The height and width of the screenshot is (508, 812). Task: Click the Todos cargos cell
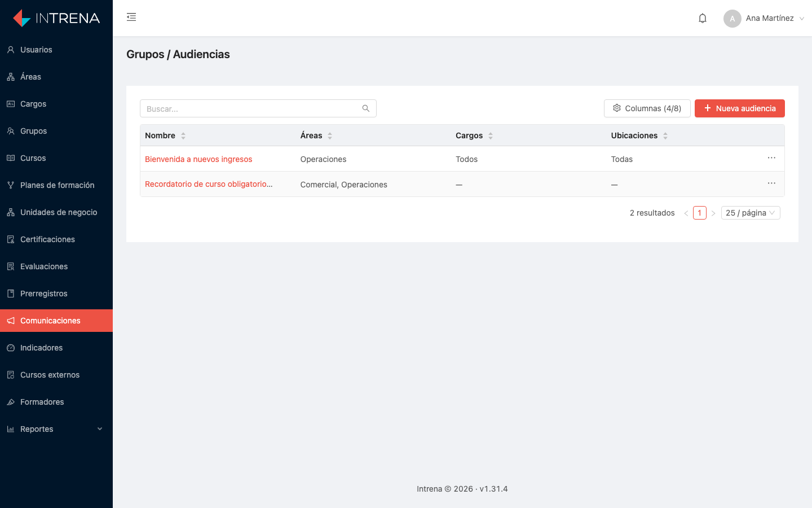click(467, 159)
